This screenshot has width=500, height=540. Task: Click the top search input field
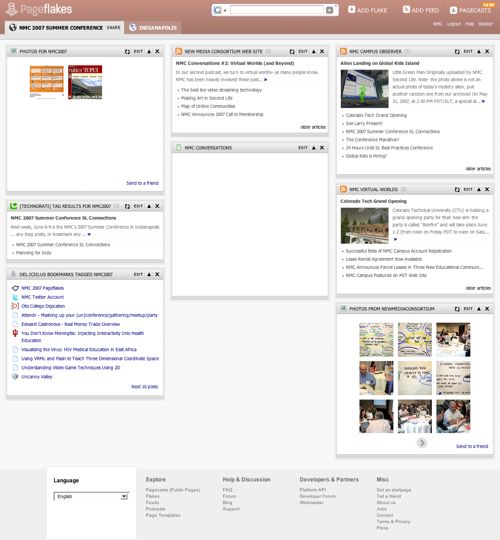(277, 10)
